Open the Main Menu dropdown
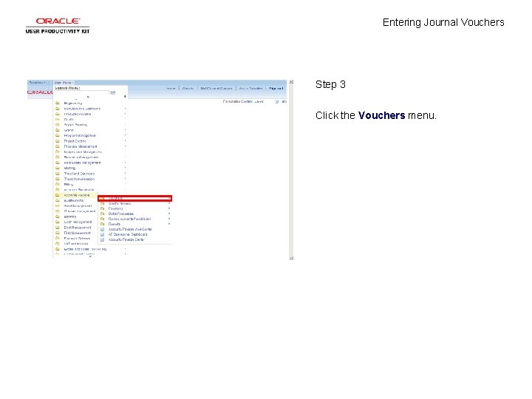This screenshot has width=532, height=399. point(64,83)
